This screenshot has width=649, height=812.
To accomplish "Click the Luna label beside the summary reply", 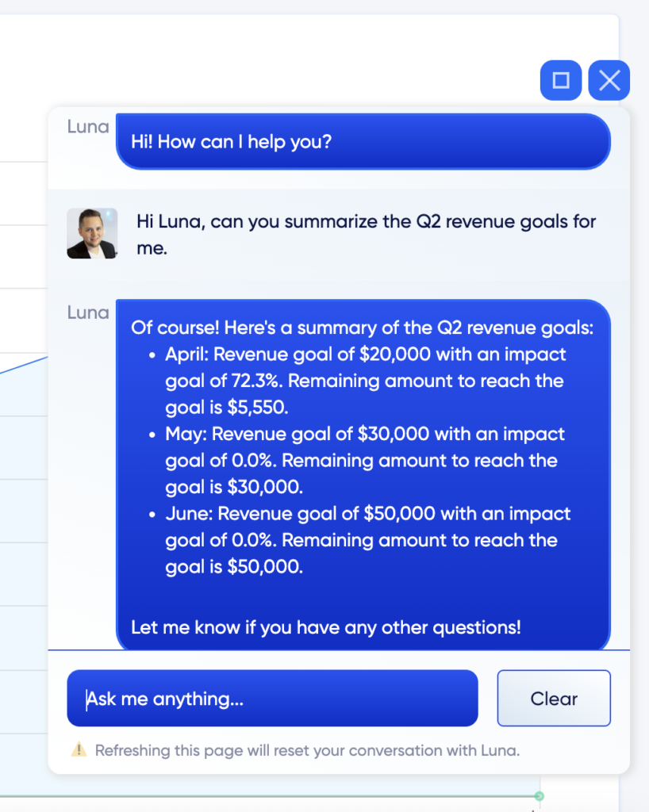I will pos(88,312).
